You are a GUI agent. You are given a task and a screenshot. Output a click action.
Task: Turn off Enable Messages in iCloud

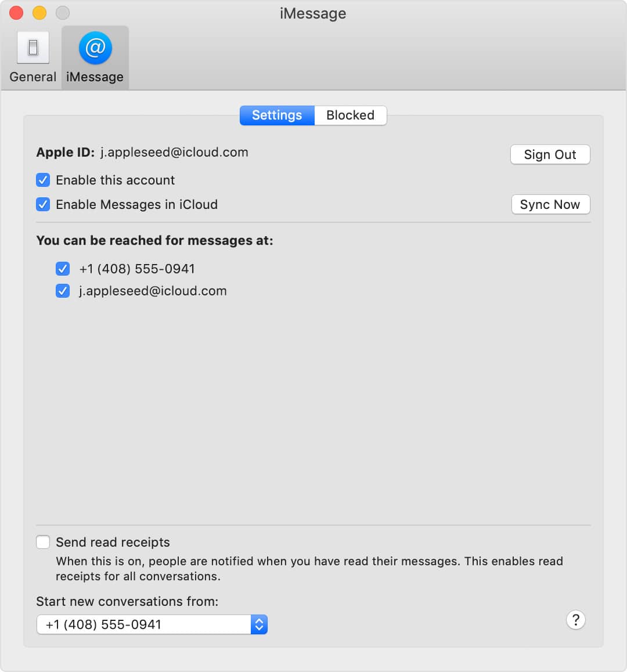[x=43, y=204]
